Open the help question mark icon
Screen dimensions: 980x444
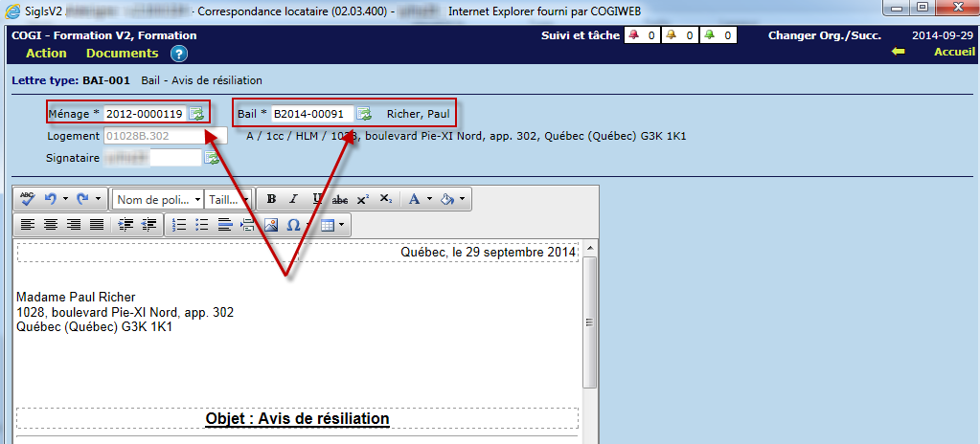179,54
